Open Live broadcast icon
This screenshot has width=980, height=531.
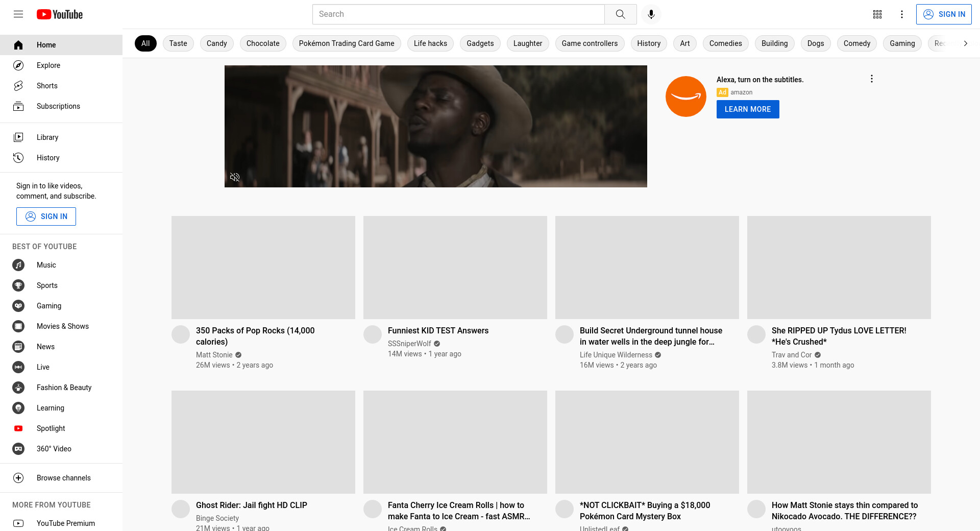(18, 367)
